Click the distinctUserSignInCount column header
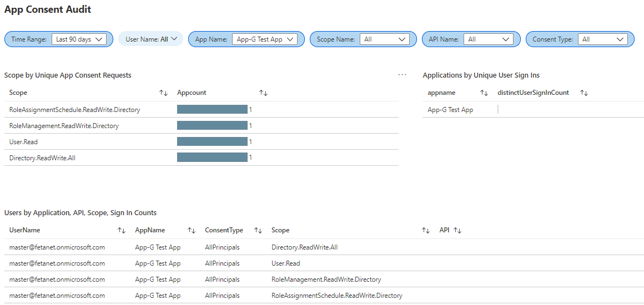The image size is (644, 305). click(533, 93)
